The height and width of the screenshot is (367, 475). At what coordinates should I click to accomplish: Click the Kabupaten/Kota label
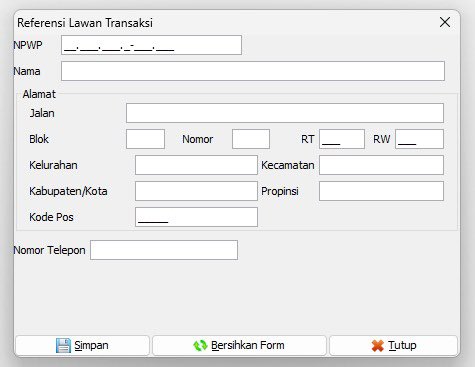(x=68, y=191)
